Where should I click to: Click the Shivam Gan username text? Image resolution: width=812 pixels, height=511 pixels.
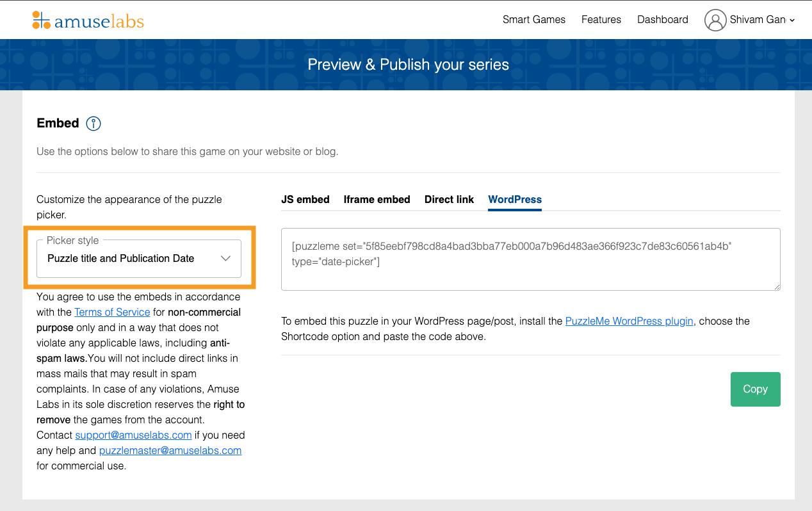pos(758,19)
